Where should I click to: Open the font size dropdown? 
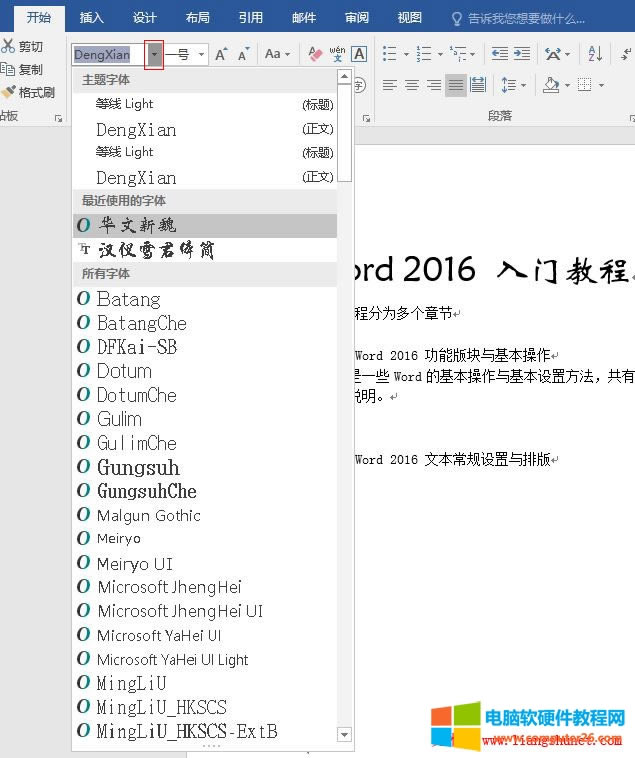[202, 54]
